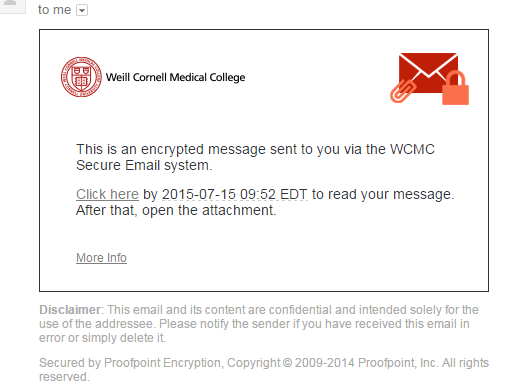Open the "More Info" link

pos(101,258)
